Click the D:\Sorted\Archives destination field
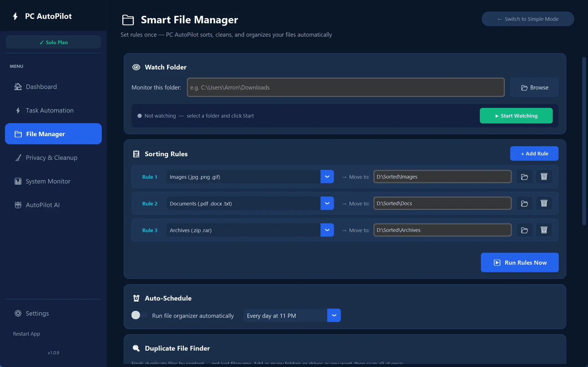Viewport: 588px width, 367px height. (x=442, y=230)
